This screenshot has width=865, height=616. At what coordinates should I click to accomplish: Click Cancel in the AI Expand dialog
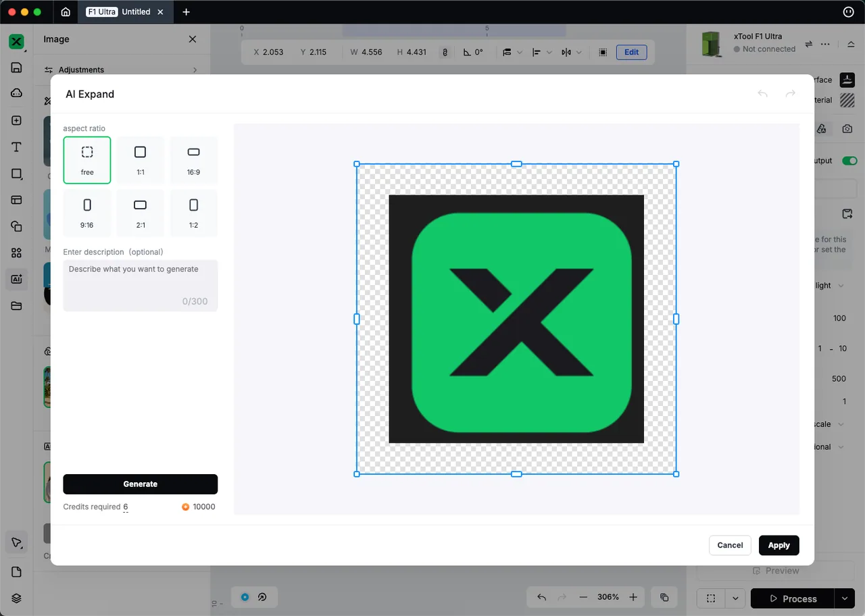(x=730, y=545)
